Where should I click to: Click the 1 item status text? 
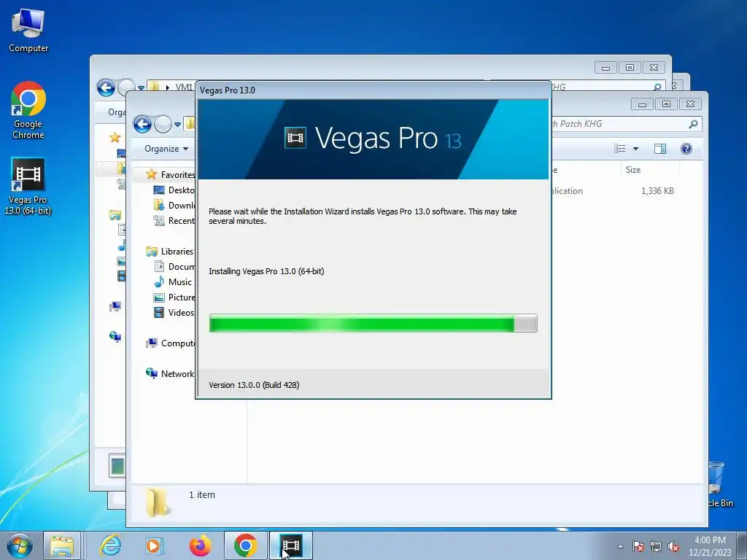point(202,495)
